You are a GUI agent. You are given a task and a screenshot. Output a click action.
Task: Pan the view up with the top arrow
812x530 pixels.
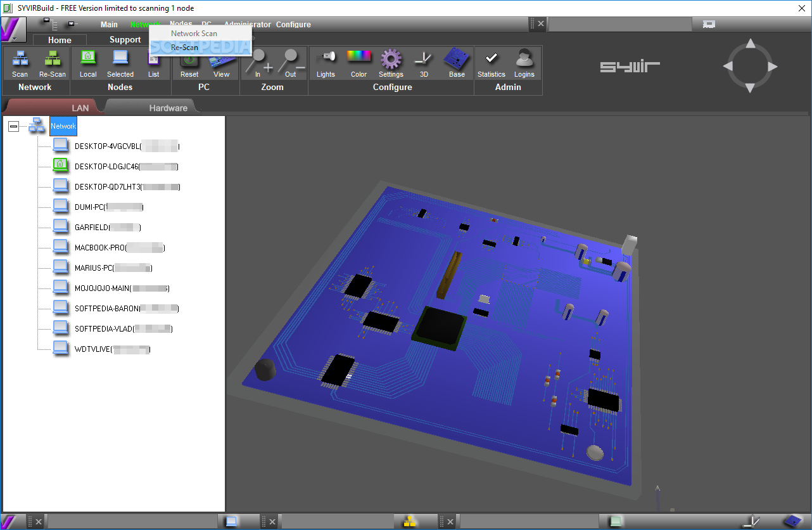coord(750,44)
